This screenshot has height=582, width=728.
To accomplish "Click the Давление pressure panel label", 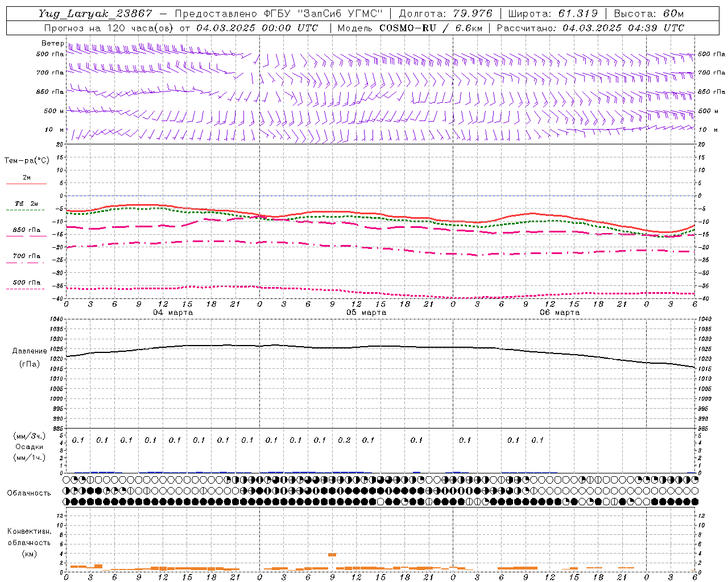I will (30, 351).
